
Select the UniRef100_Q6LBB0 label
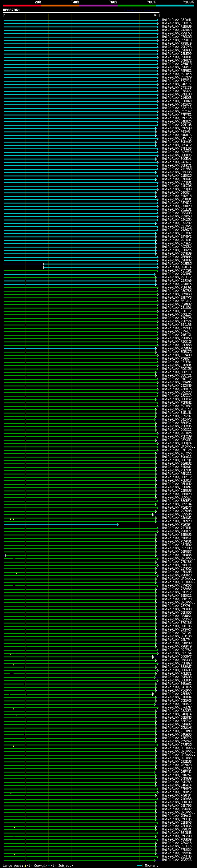(176, 680)
